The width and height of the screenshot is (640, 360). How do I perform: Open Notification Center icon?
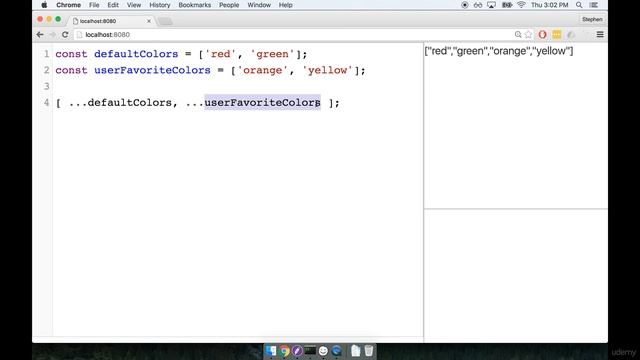(x=594, y=5)
